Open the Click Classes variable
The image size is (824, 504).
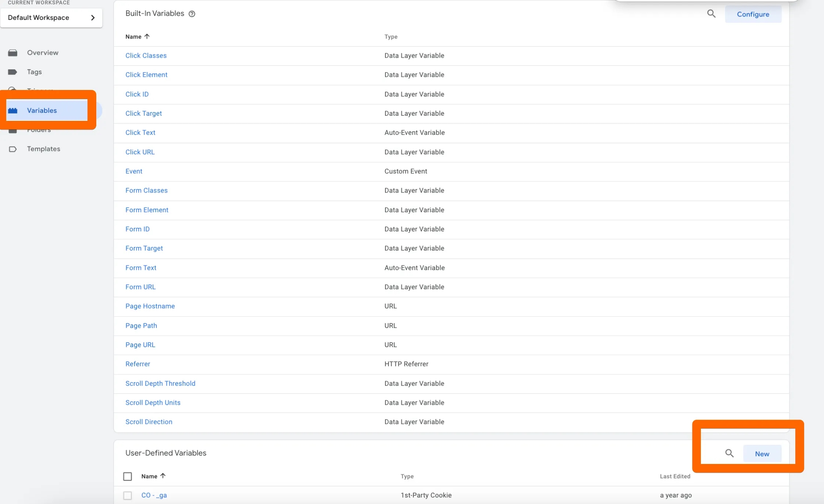pyautogui.click(x=146, y=56)
